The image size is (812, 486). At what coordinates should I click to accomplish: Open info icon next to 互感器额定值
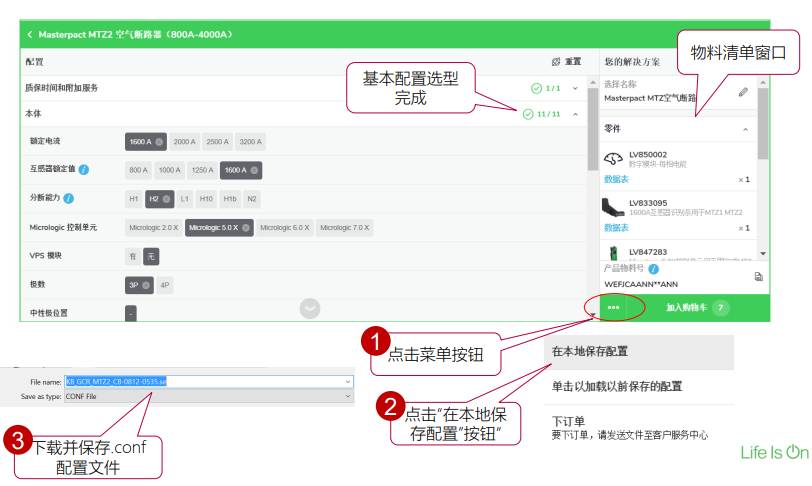pyautogui.click(x=84, y=170)
